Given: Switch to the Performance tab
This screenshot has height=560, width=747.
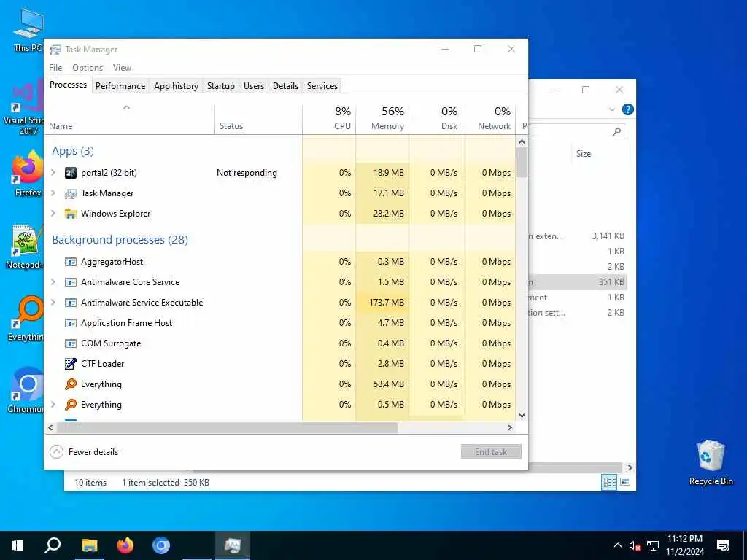Looking at the screenshot, I should (x=120, y=86).
